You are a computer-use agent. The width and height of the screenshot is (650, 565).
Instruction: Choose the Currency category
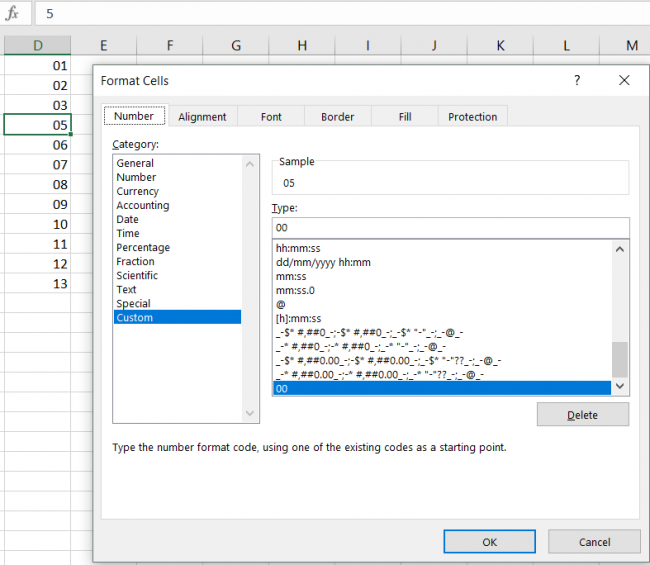177,191
